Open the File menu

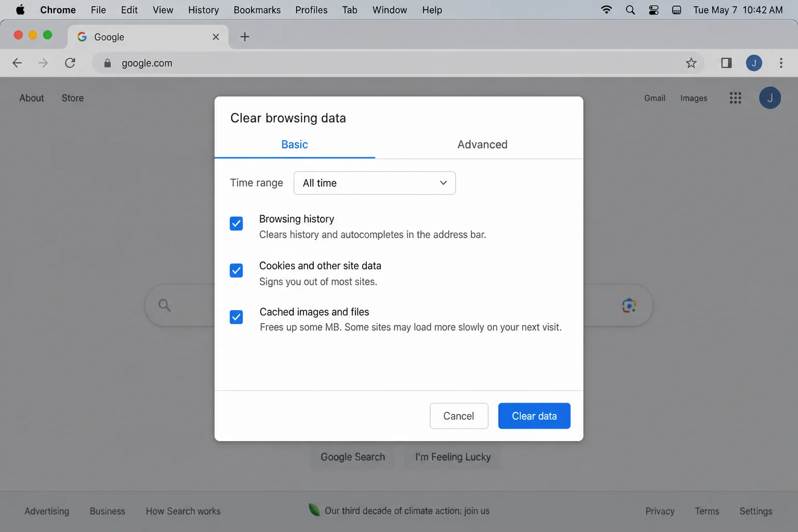(98, 10)
